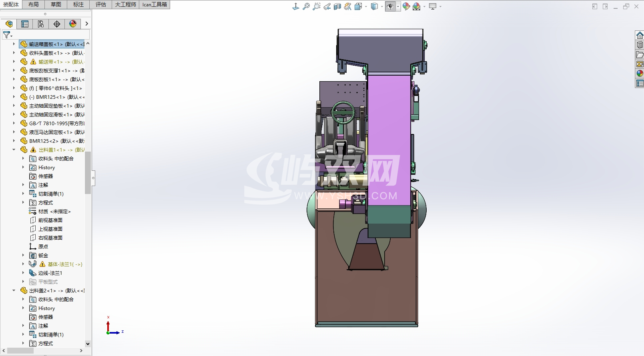The height and width of the screenshot is (356, 644).
Task: Click feature tree horizontal scrollbar thumb
Action: [20, 350]
